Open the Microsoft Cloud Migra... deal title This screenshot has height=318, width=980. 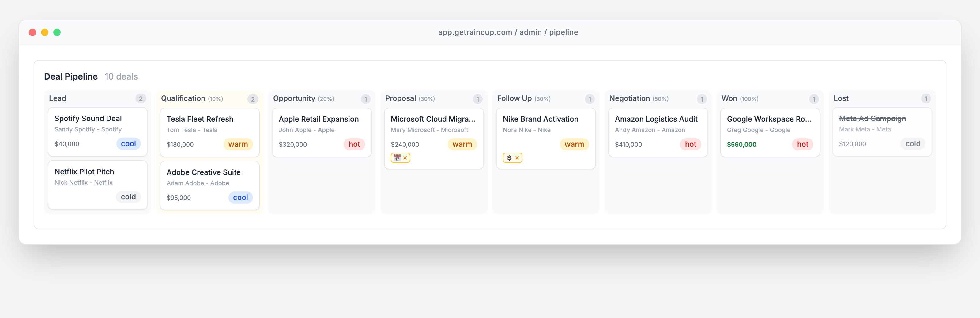pyautogui.click(x=433, y=119)
